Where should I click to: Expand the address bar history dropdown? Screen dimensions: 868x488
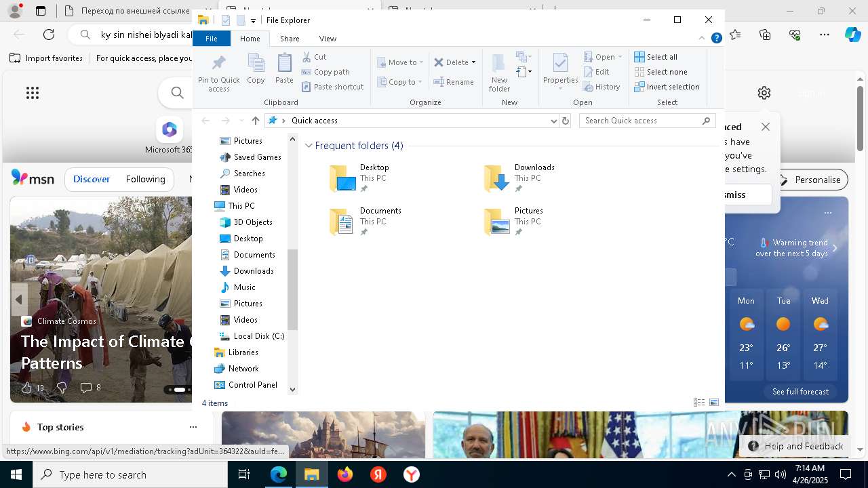[553, 121]
